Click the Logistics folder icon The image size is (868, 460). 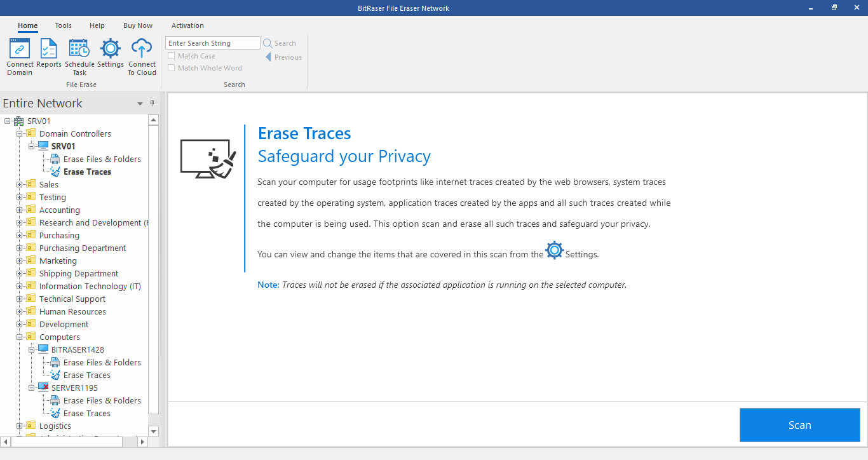pyautogui.click(x=31, y=426)
